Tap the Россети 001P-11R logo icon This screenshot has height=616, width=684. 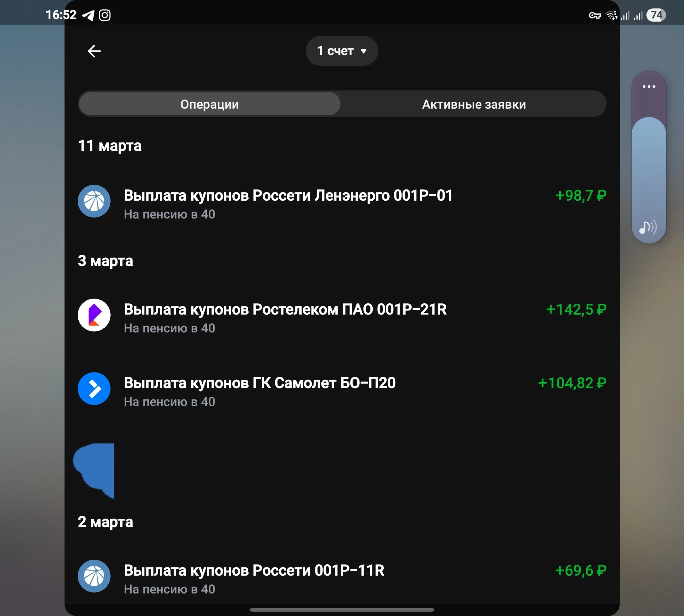coord(94,576)
